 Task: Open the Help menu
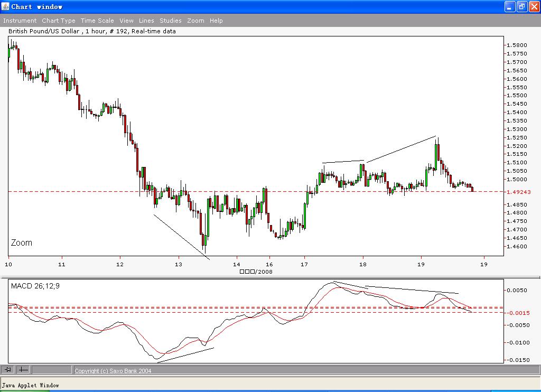[x=216, y=21]
